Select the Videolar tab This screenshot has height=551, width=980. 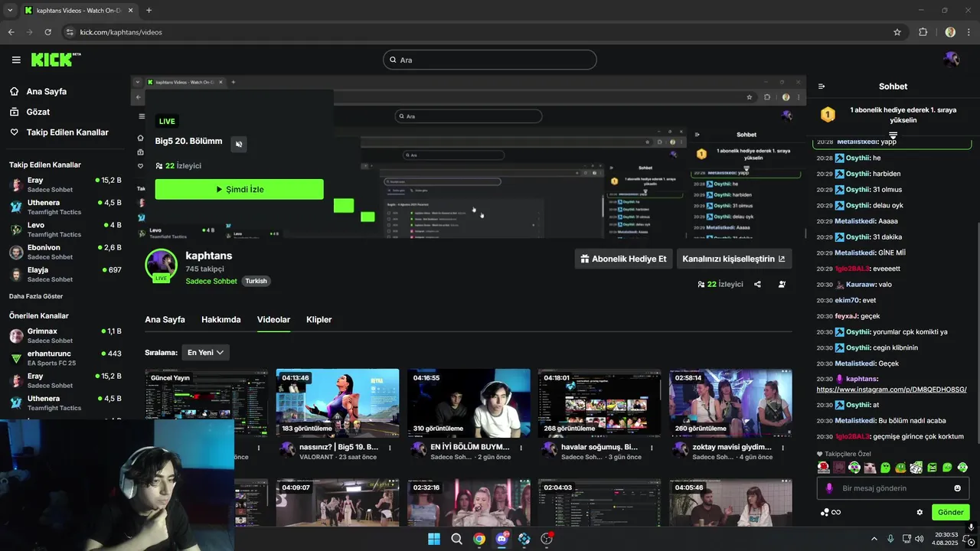coord(273,319)
